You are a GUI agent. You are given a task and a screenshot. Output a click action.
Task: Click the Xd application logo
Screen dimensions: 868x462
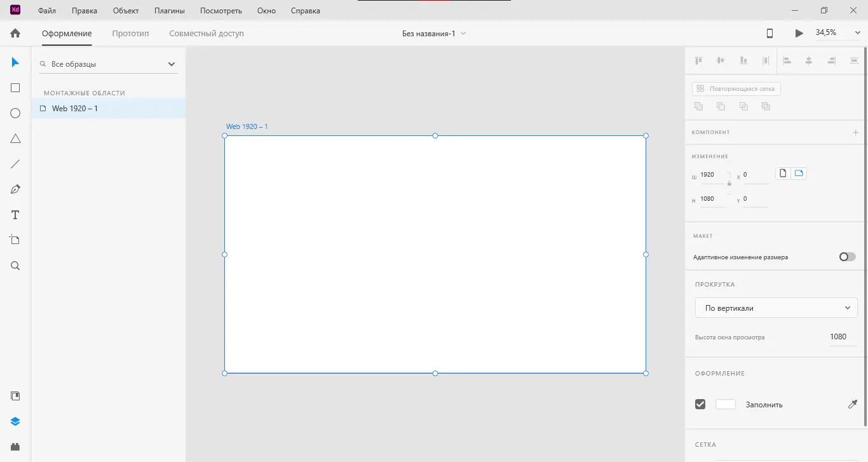pyautogui.click(x=15, y=10)
